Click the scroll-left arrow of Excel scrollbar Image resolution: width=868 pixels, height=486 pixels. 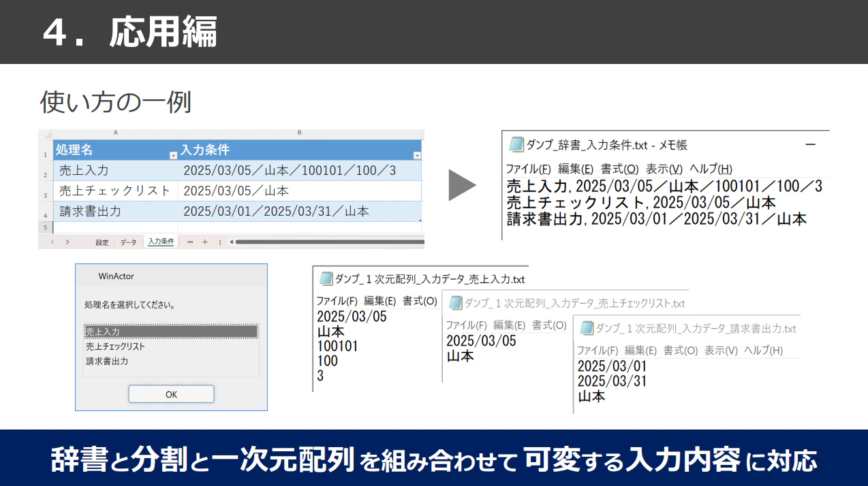pos(230,242)
